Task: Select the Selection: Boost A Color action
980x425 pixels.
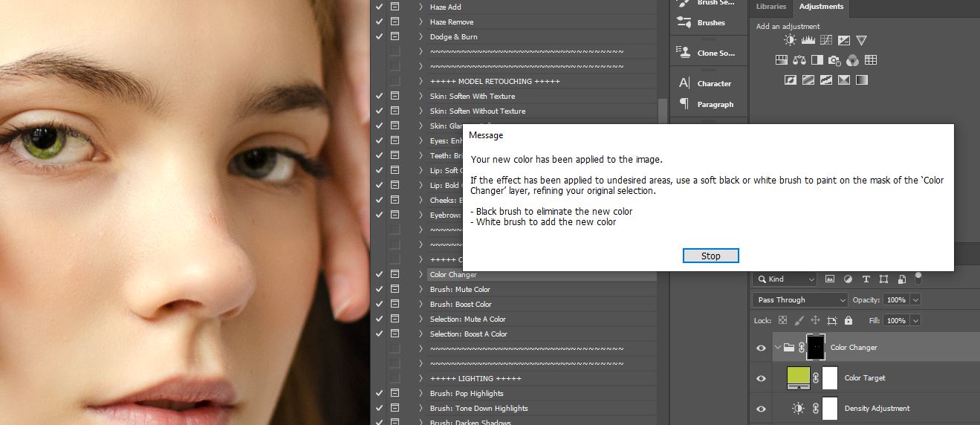Action: coord(468,334)
